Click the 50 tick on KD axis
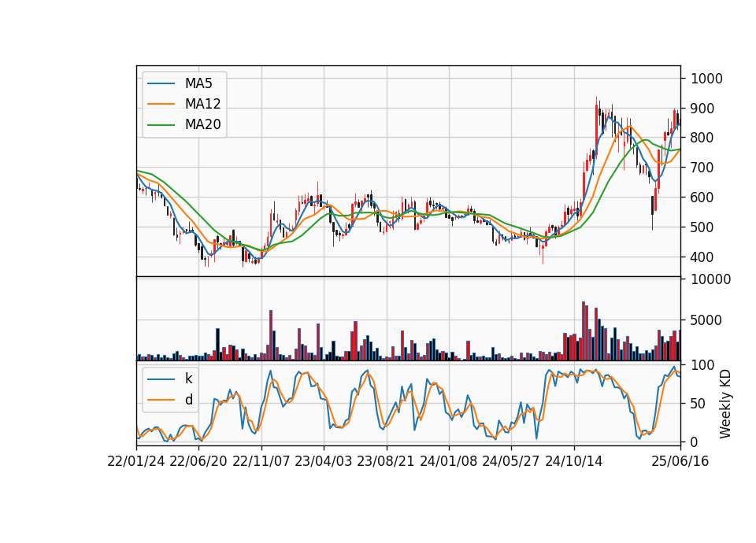756x543 pixels. (699, 404)
